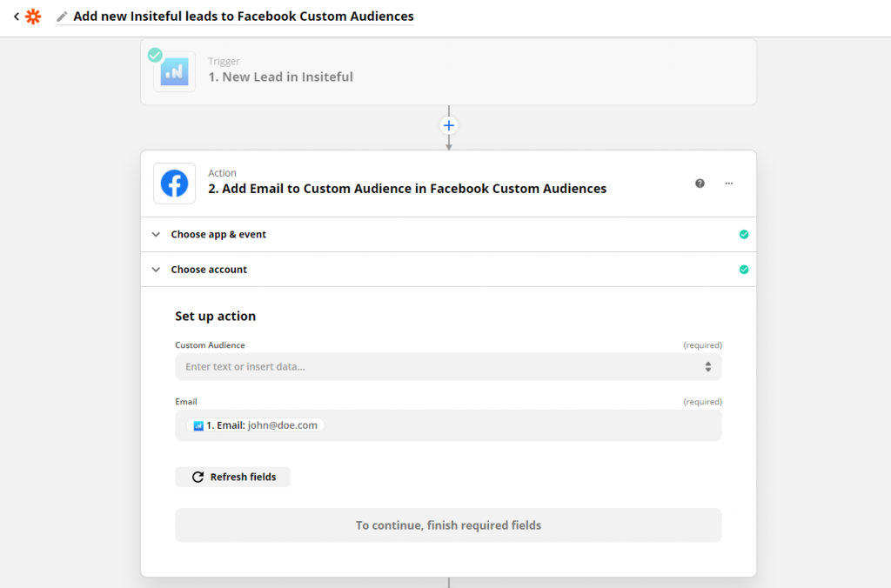This screenshot has width=891, height=588.
Task: Select the Email john@doe.com data pill
Action: pyautogui.click(x=255, y=425)
